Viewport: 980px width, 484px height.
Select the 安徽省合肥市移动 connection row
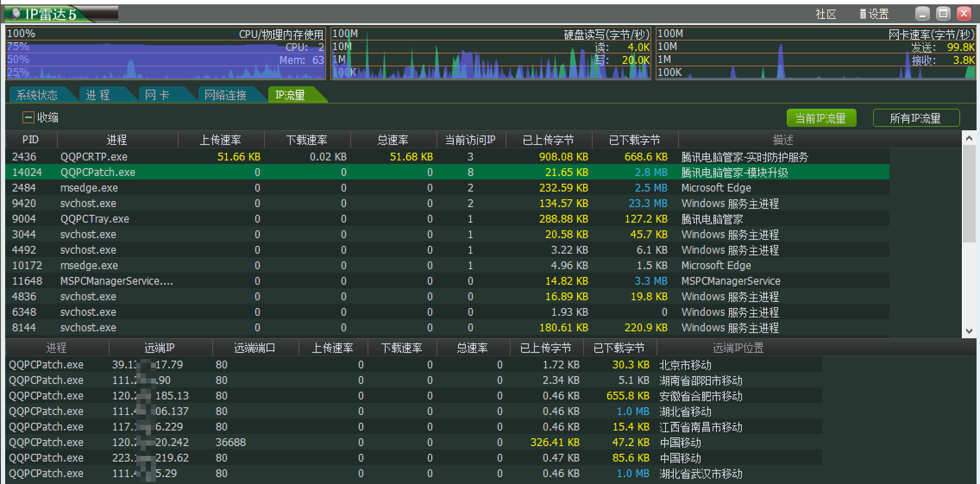click(x=414, y=396)
